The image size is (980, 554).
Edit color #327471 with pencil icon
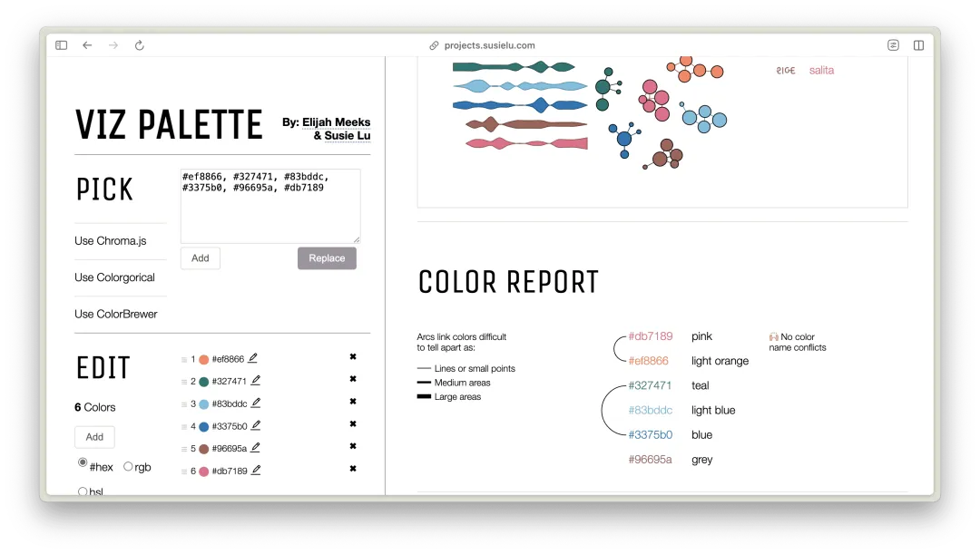(x=256, y=381)
